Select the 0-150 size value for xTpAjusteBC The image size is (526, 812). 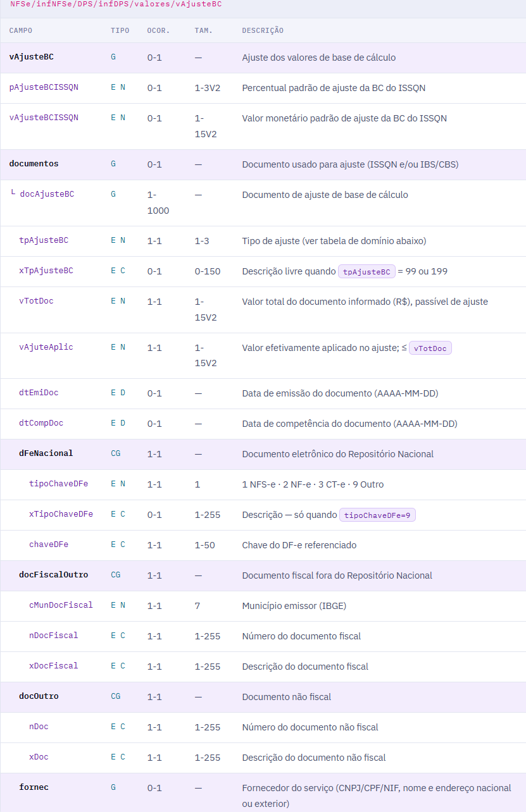click(208, 271)
